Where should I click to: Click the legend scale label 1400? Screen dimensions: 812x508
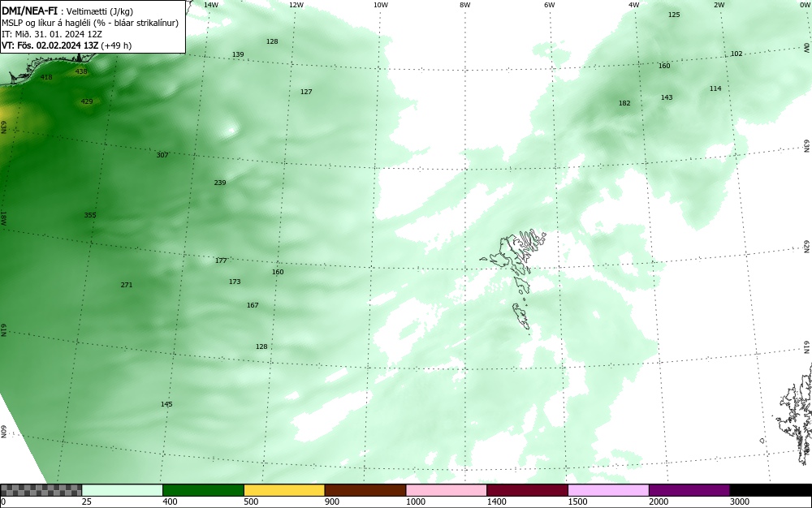496,502
